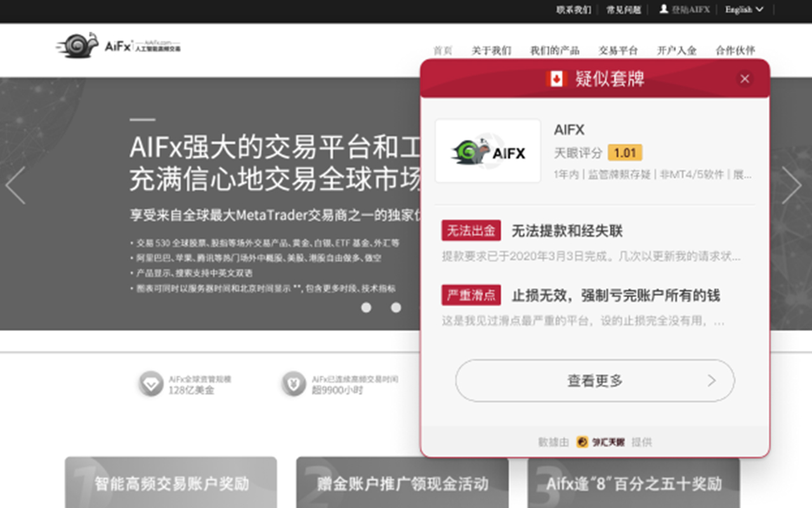
Task: Click the user icon beside 登陆AIFX
Action: tap(664, 10)
